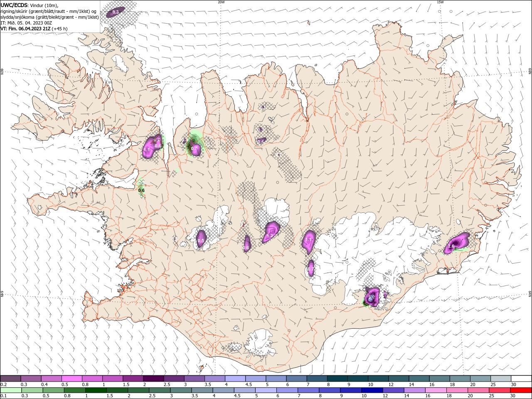The width and height of the screenshot is (532, 399).
Task: Click the green rain patch labeled 0.6 in west Iceland
Action: point(141,187)
